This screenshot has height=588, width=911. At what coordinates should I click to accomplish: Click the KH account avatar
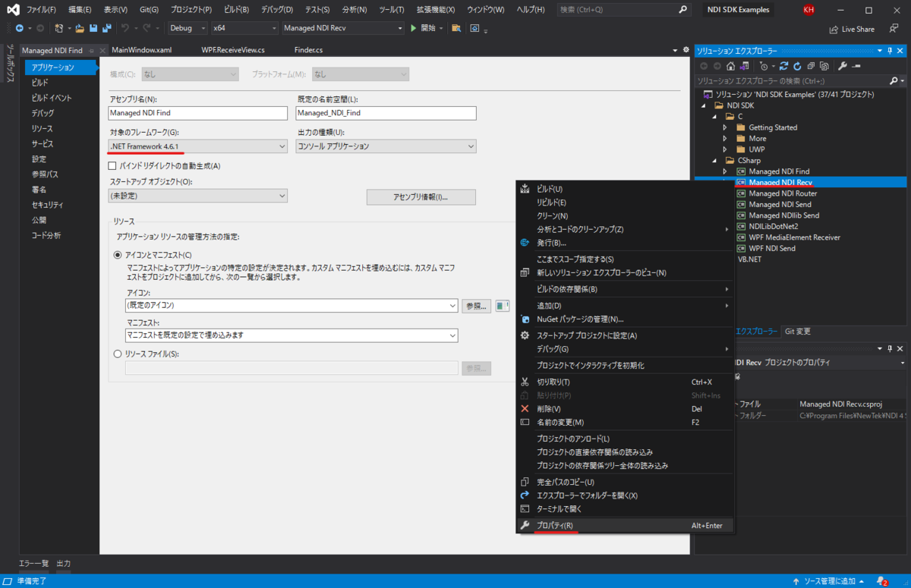pyautogui.click(x=809, y=10)
